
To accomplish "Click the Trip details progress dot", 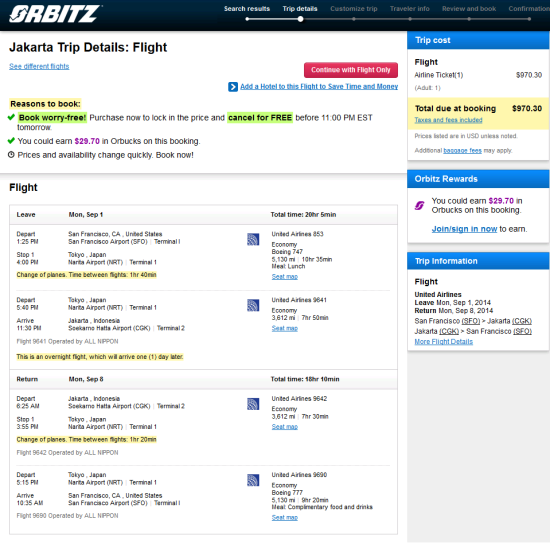I will [x=300, y=19].
